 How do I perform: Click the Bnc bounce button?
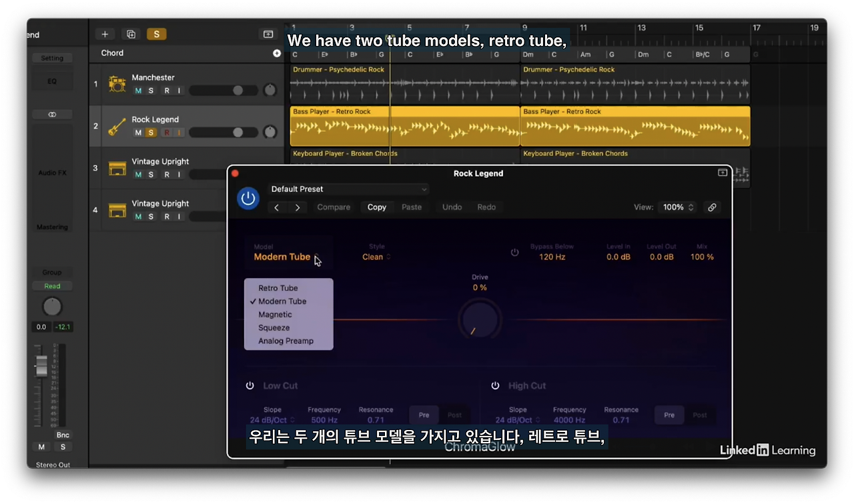[x=63, y=435]
